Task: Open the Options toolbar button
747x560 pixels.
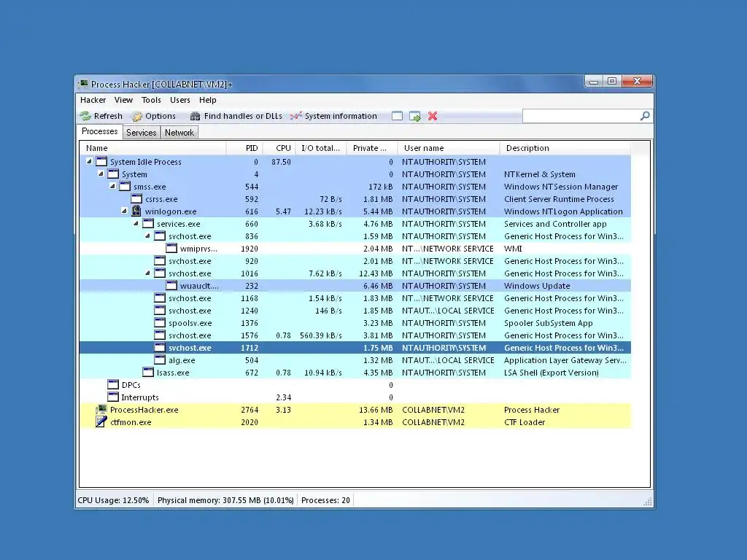Action: [x=153, y=116]
